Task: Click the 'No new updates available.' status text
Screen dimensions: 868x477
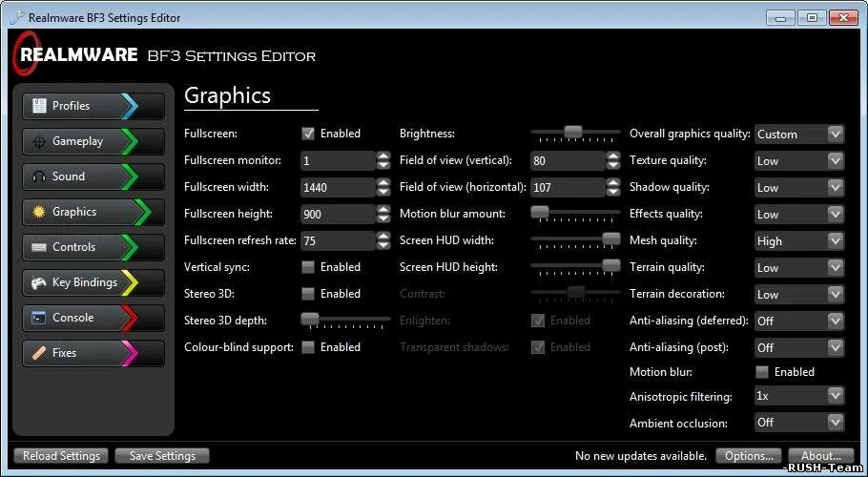Action: tap(641, 456)
